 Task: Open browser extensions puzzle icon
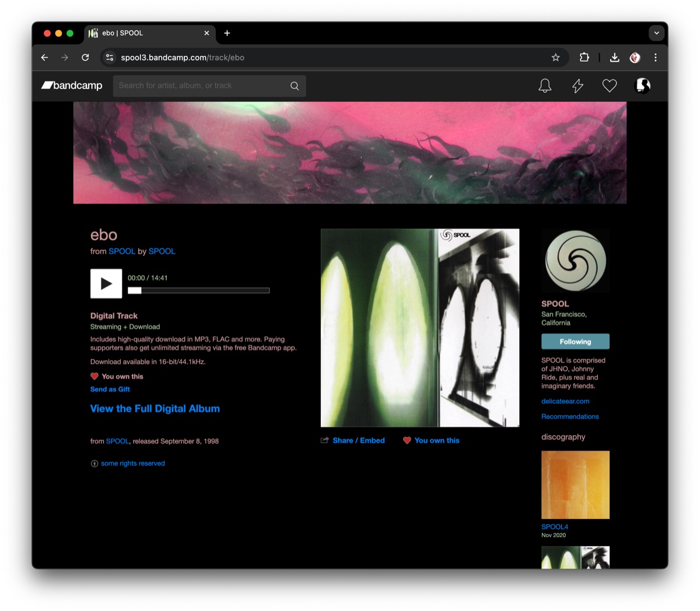584,57
